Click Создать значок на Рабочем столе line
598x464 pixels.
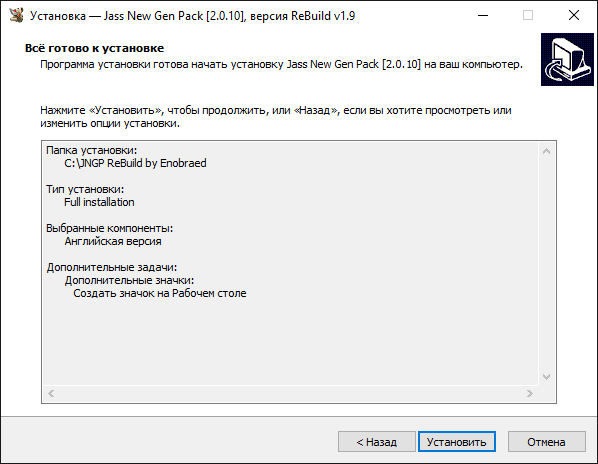160,293
